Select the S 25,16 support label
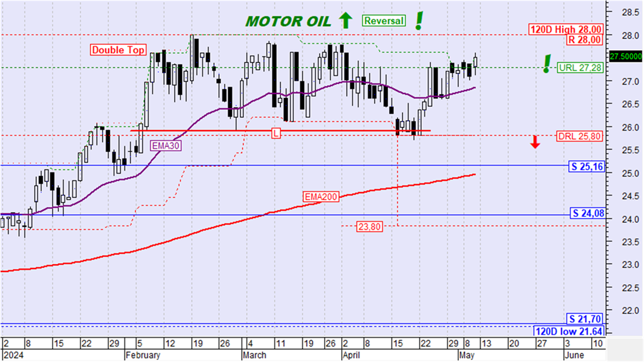The width and height of the screenshot is (644, 362). coord(587,167)
